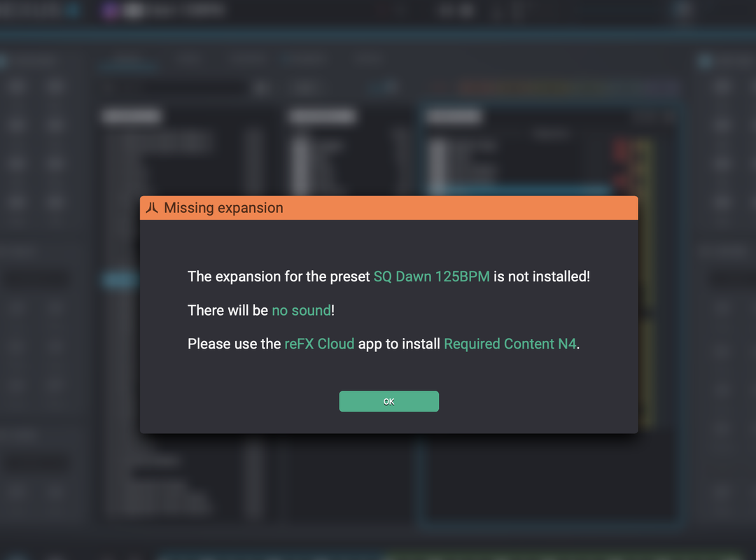Viewport: 756px width, 560px height.
Task: Click the 'no sound' highlighted text
Action: click(301, 310)
